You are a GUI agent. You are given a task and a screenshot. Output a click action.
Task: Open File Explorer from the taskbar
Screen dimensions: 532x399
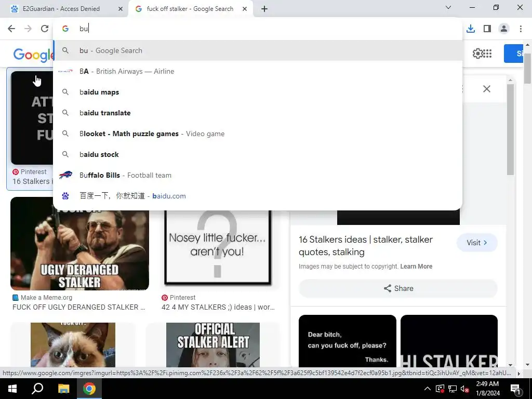[63, 389]
